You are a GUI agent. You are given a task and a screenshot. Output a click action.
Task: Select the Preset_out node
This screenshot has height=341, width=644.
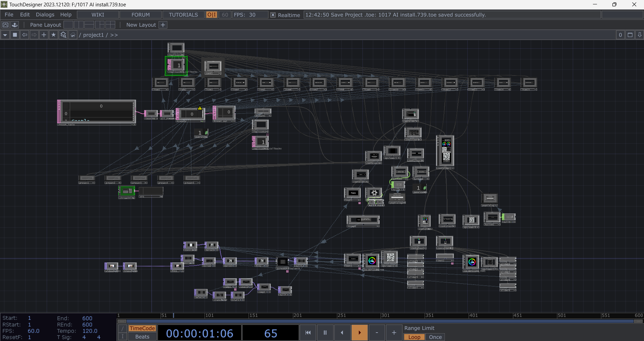pyautogui.click(x=224, y=113)
